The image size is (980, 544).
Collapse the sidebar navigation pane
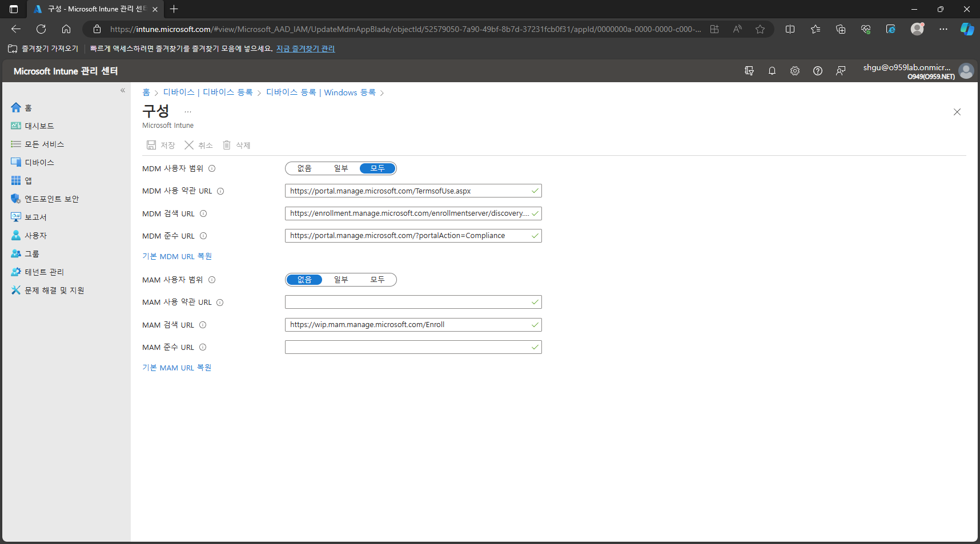123,90
